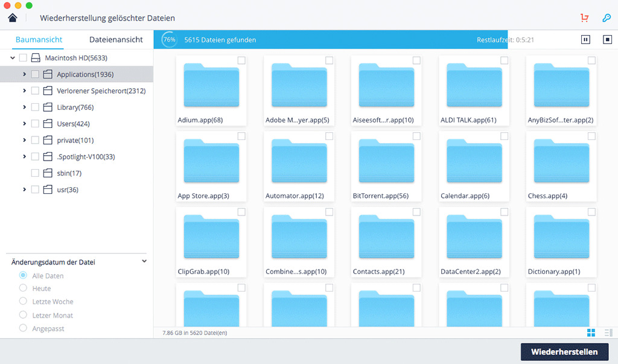The image size is (618, 364).
Task: Tick the Adium.app folder checkbox
Action: (241, 60)
